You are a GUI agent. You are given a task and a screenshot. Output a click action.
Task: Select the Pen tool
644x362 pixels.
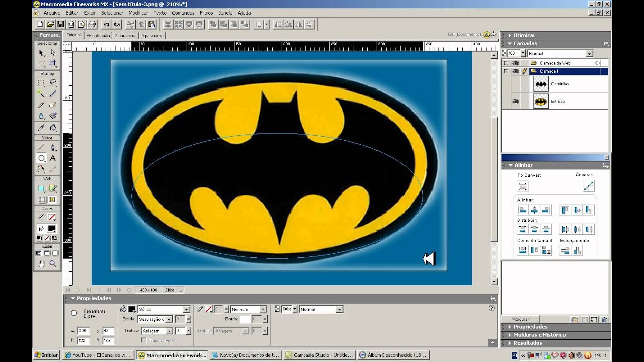[53, 147]
